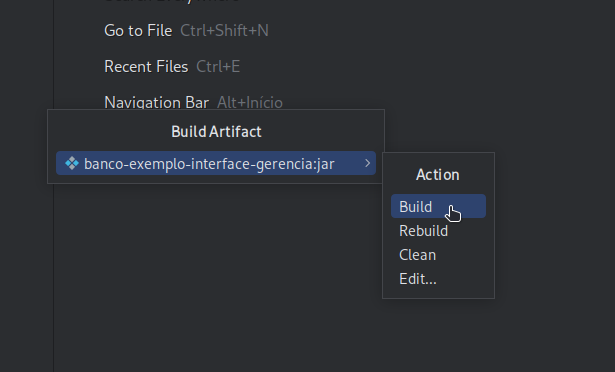Screen dimensions: 615x372
Task: Click the Ctrl+Shift+N shortcut text
Action: coord(224,31)
